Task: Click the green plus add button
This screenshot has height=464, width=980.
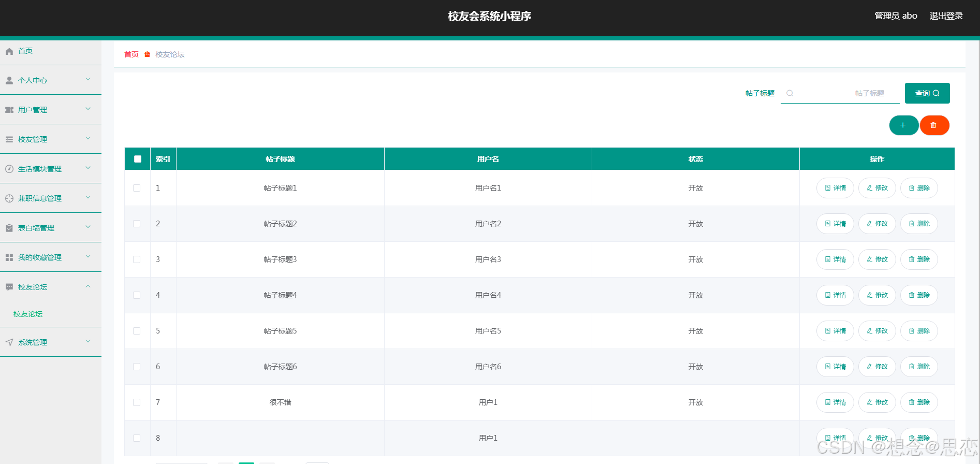Action: 903,125
